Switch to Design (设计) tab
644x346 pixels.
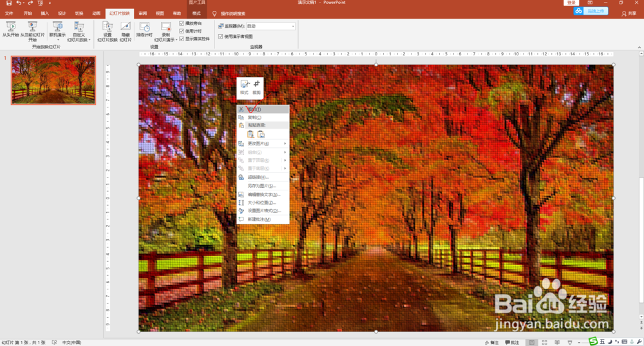62,14
